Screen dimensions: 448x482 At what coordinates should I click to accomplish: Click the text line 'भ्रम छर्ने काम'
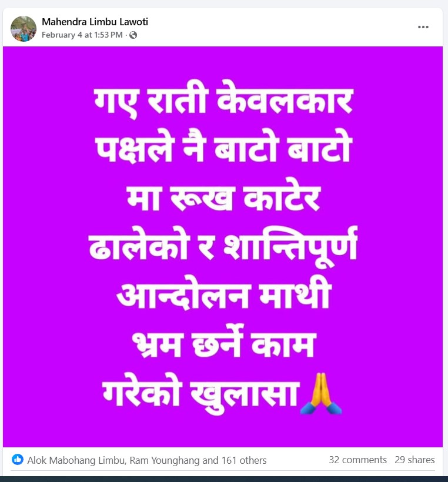pyautogui.click(x=224, y=342)
